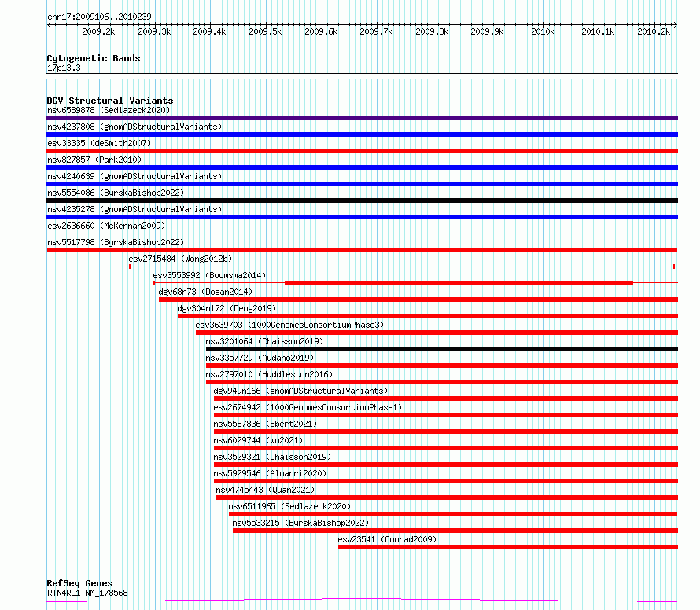Screen dimensions: 700x610
Task: Select nsv5929546 (Almarri2020) label
Action: point(270,473)
